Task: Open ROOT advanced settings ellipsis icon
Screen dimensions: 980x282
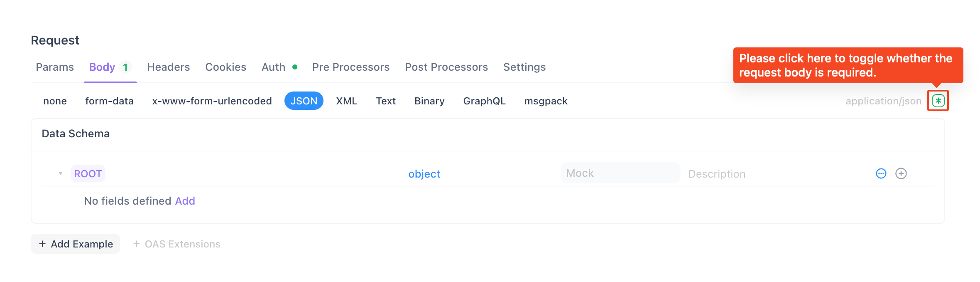Action: click(881, 173)
